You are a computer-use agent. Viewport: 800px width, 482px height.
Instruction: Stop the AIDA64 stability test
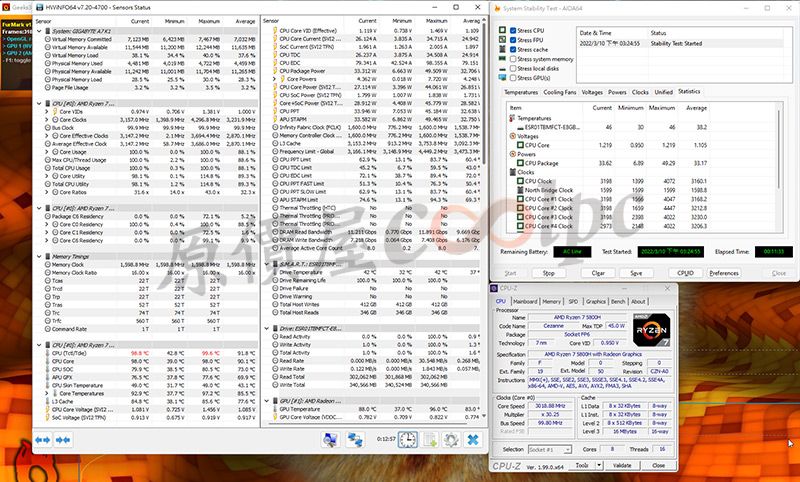[x=548, y=273]
